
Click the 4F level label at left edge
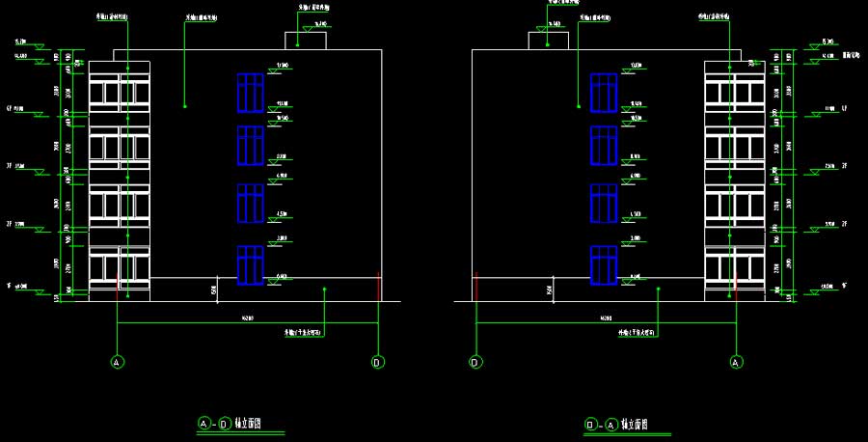point(9,109)
